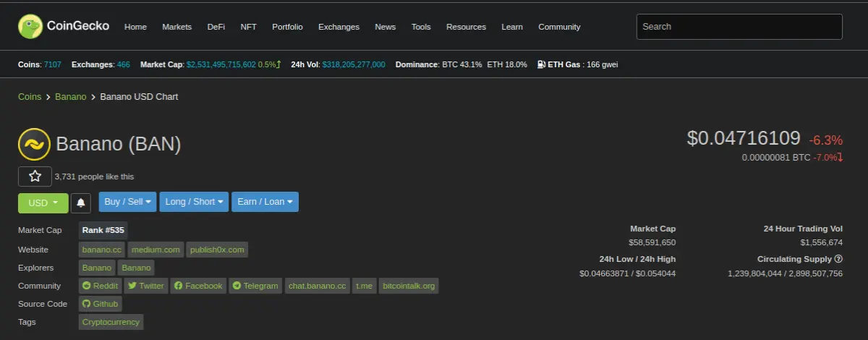The width and height of the screenshot is (868, 340).
Task: Go to the Home menu
Action: 135,27
